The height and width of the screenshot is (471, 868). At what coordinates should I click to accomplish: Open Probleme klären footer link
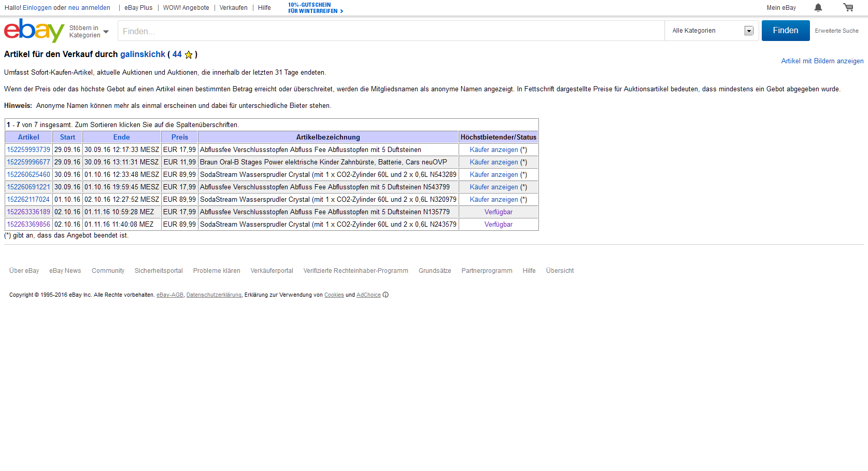pyautogui.click(x=217, y=271)
